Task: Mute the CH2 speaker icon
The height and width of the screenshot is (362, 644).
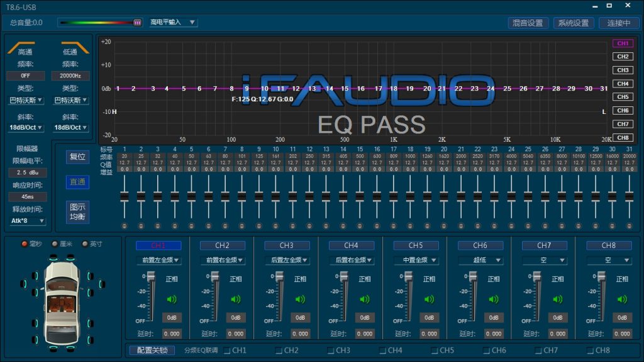Action: [x=236, y=299]
